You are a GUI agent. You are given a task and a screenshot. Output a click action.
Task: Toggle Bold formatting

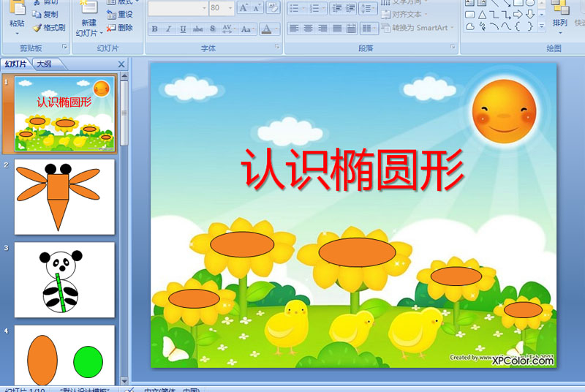[x=154, y=29]
